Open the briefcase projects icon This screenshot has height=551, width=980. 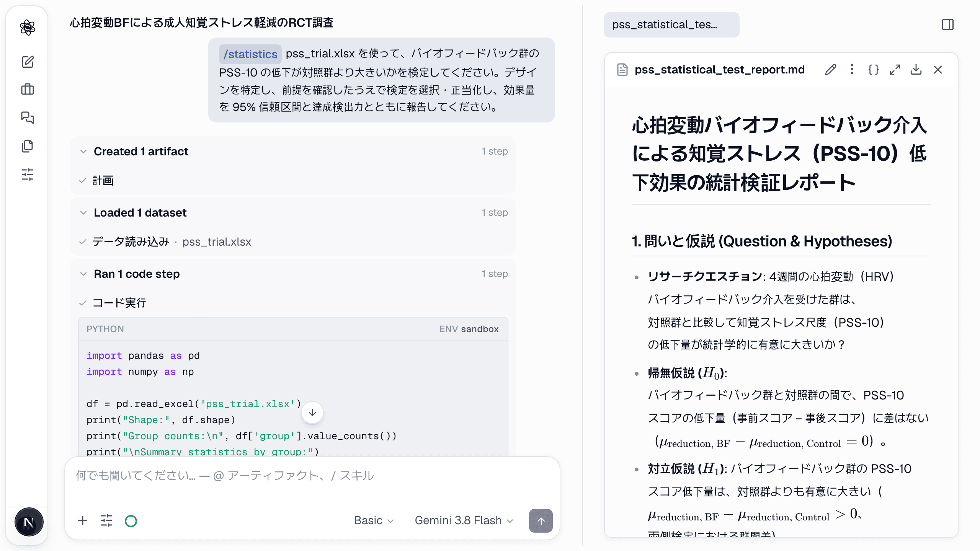click(28, 90)
